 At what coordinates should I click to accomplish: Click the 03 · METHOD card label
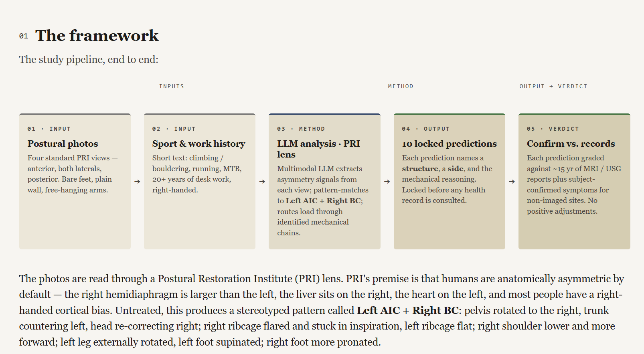[x=301, y=129]
